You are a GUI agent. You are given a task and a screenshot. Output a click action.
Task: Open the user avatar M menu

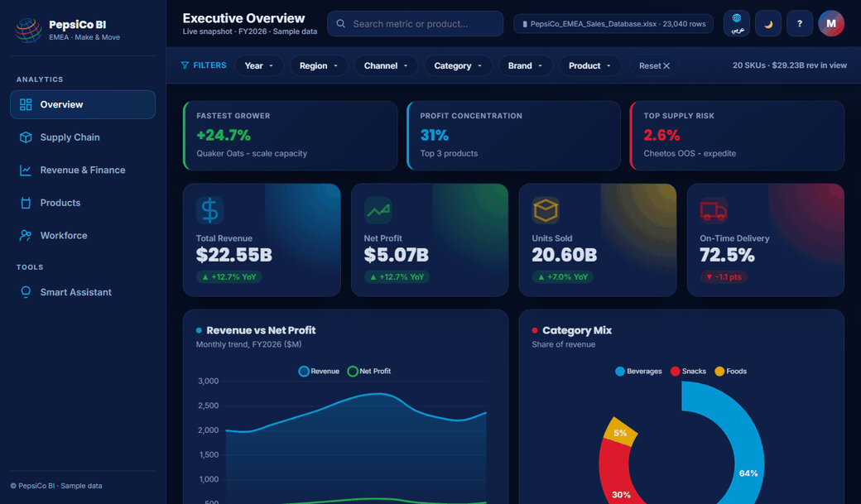(831, 24)
